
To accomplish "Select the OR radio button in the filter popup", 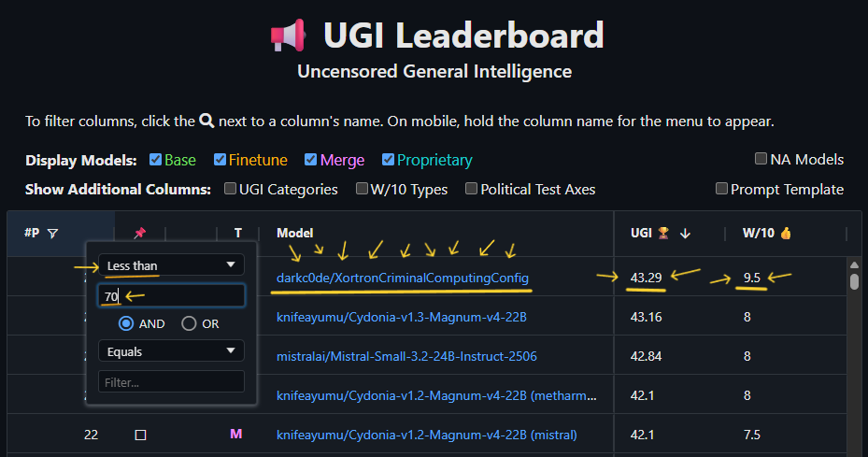I will pyautogui.click(x=189, y=323).
